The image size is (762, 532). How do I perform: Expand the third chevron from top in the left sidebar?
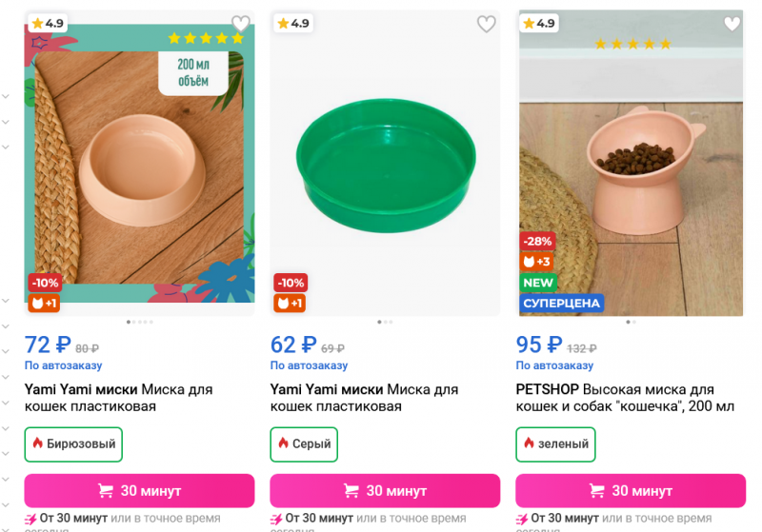click(x=6, y=148)
